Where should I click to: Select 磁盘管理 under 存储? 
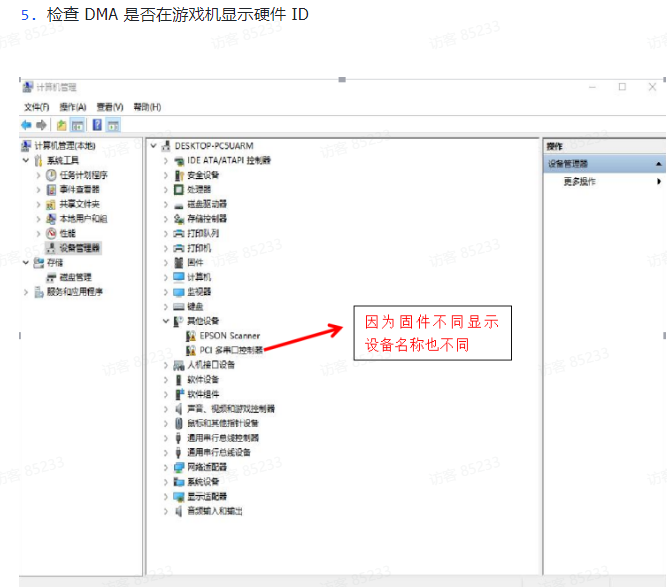click(75, 277)
